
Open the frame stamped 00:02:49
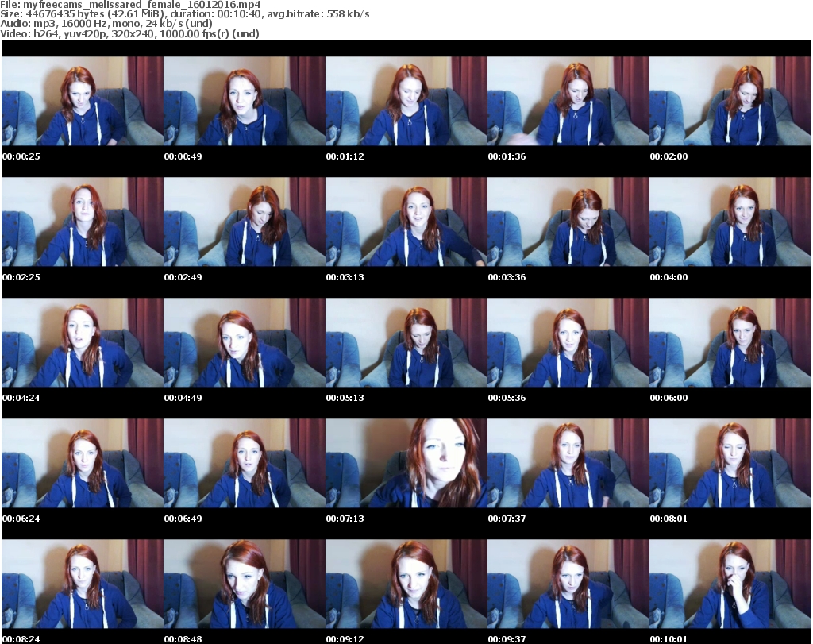point(245,222)
